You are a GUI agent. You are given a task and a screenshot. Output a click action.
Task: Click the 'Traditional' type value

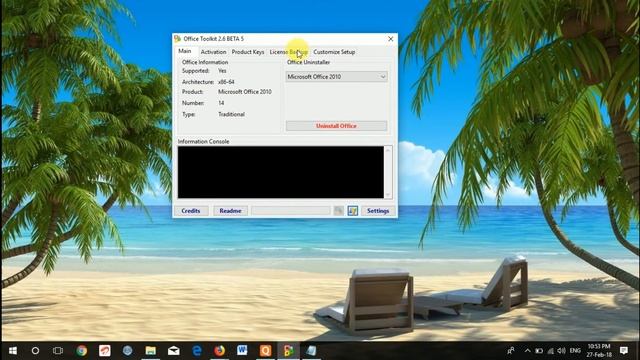point(231,114)
